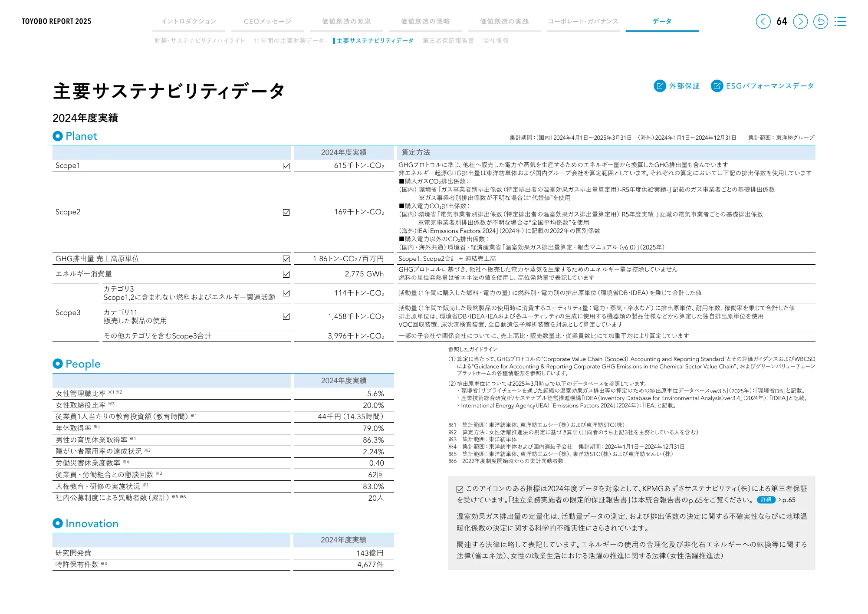
Task: Toggle the Scope2 assurance checkbox
Action: (x=286, y=212)
